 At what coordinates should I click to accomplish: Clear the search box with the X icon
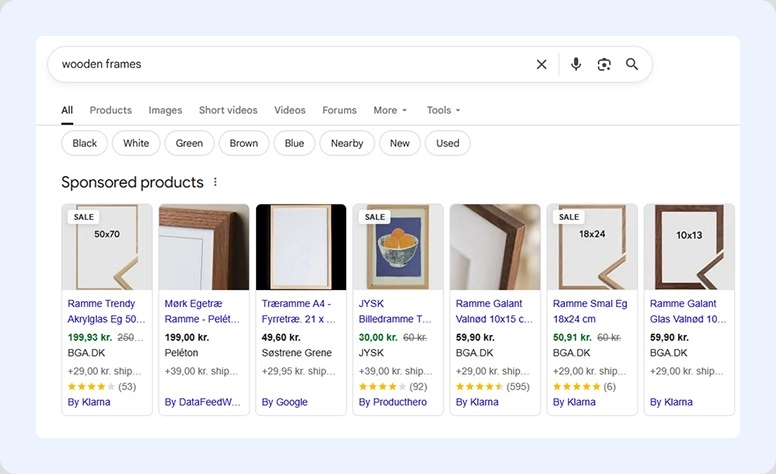[x=541, y=64]
